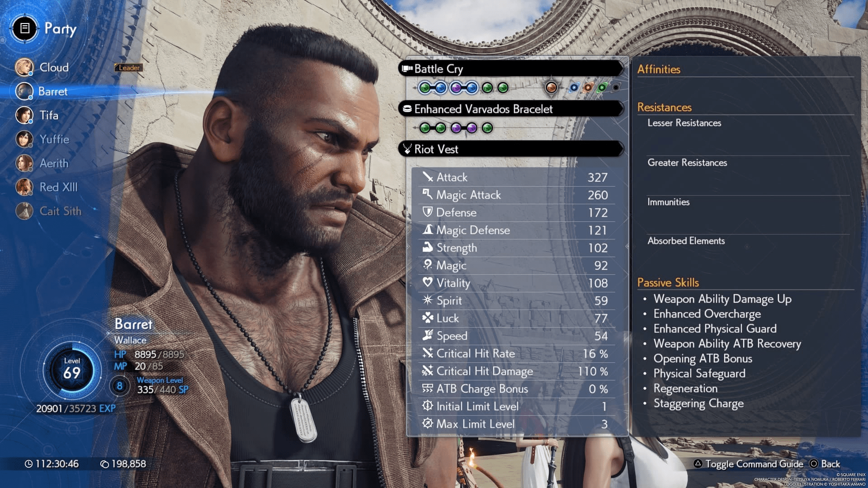Select Yuffie from the party list

click(49, 139)
